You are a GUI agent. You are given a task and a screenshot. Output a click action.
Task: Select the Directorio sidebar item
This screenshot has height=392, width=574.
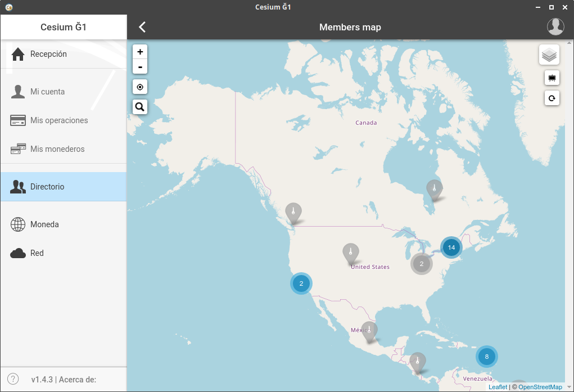[64, 187]
